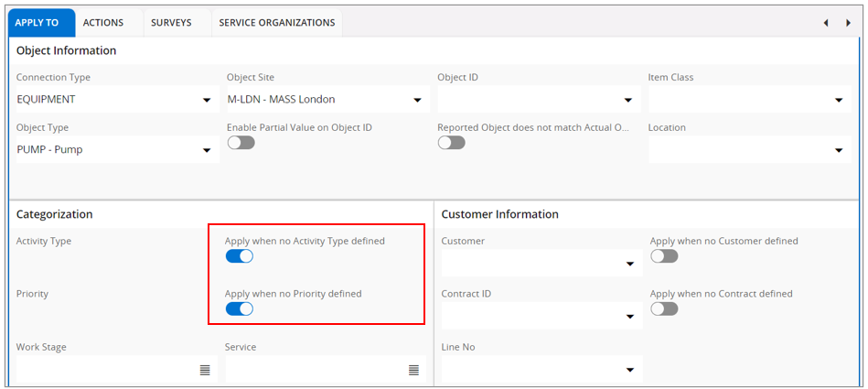
Task: Enable Apply when no Contract defined
Action: click(x=664, y=309)
